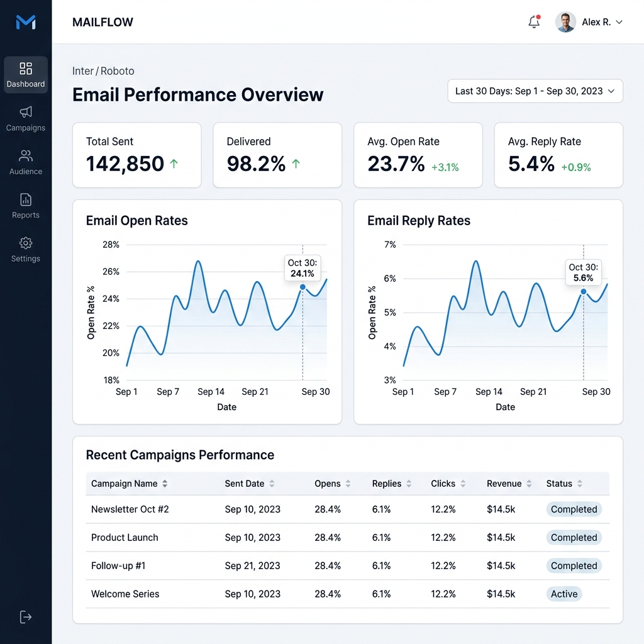Open Campaigns megaphone icon

26,112
